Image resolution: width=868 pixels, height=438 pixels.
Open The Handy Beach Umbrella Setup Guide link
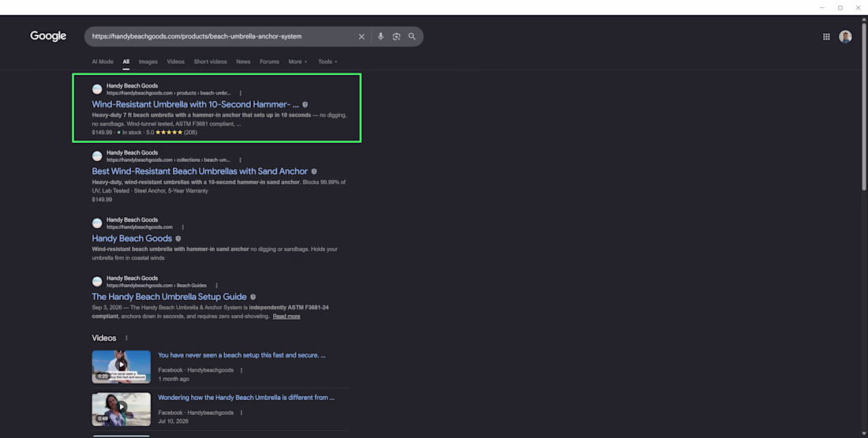pyautogui.click(x=169, y=297)
